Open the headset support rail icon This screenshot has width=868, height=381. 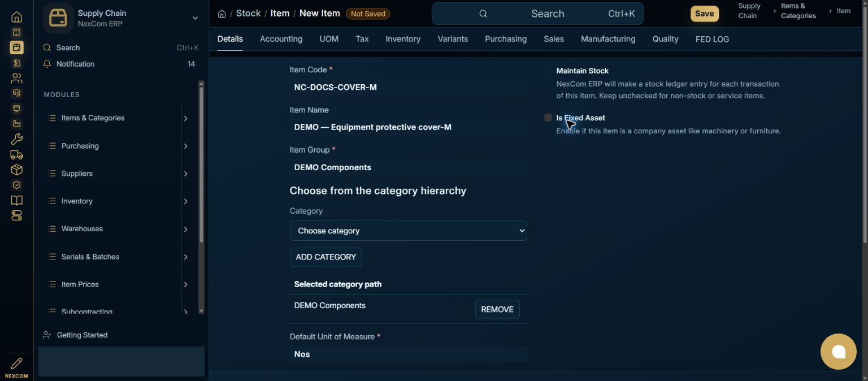coord(16,93)
